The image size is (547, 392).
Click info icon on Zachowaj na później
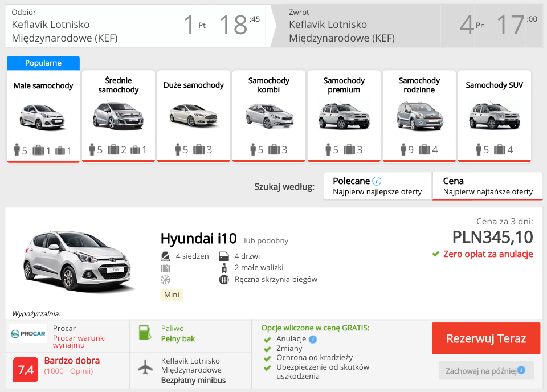[x=521, y=370]
